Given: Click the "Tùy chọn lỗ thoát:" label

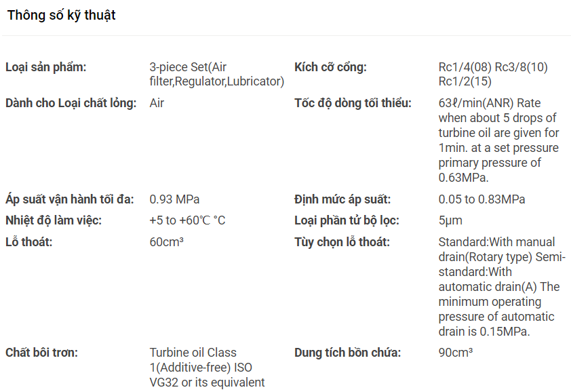Looking at the screenshot, I should (342, 242).
